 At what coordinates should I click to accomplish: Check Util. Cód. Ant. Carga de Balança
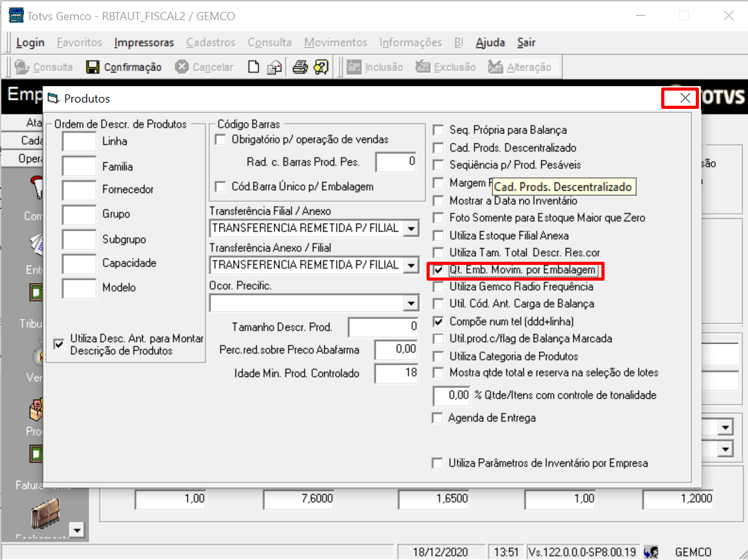click(438, 304)
